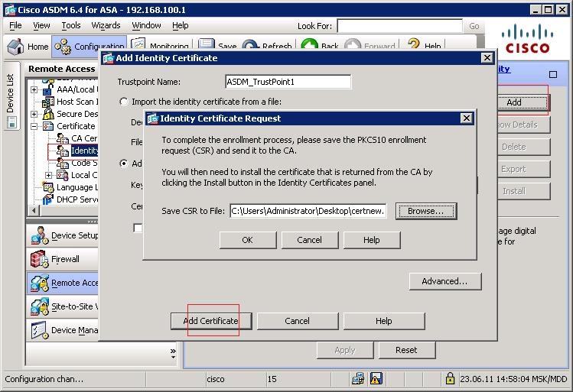Click Help in Identity Certificate Request dialog
Viewport: 573px width, 392px height.
pos(372,240)
